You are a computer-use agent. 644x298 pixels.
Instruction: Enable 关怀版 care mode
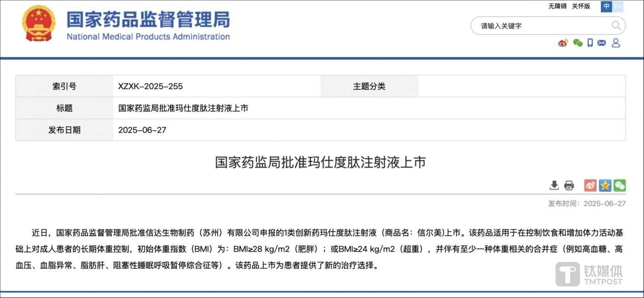coord(581,6)
